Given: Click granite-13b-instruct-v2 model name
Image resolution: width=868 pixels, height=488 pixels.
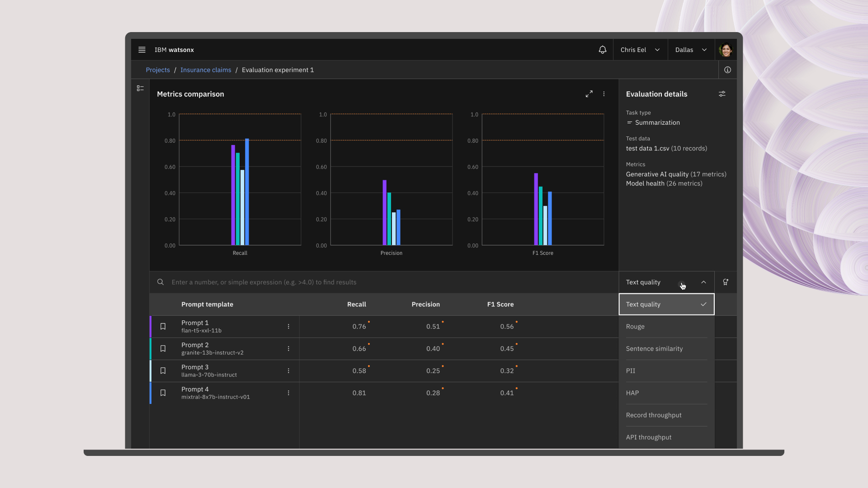Looking at the screenshot, I should click(x=212, y=353).
